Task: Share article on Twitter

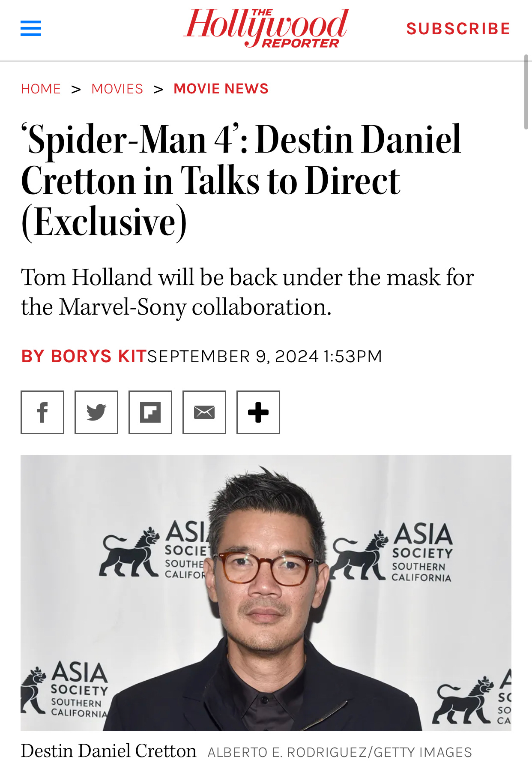Action: [x=96, y=412]
